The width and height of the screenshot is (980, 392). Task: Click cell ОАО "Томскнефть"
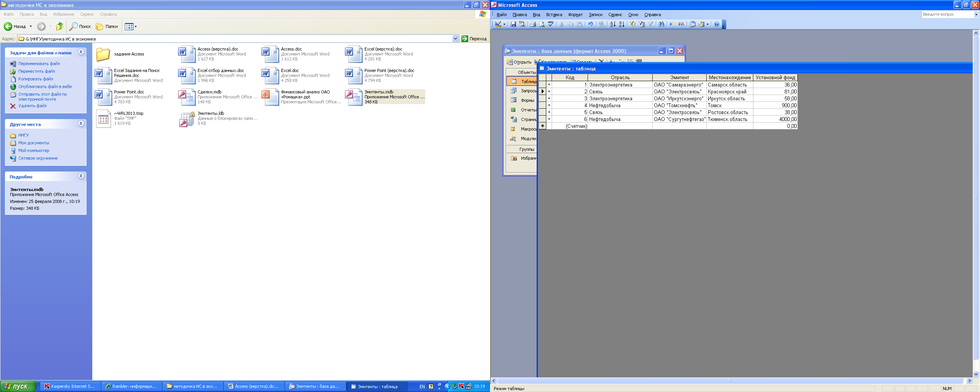pyautogui.click(x=679, y=105)
